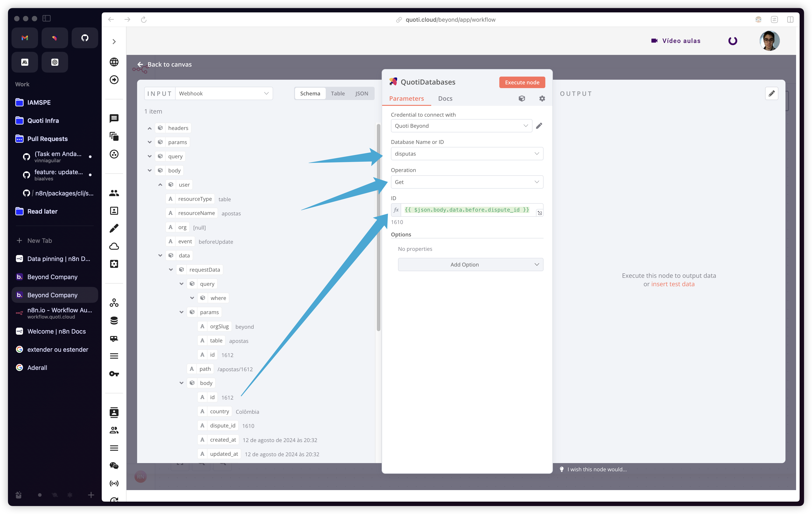Switch to the Docs tab

pyautogui.click(x=445, y=99)
